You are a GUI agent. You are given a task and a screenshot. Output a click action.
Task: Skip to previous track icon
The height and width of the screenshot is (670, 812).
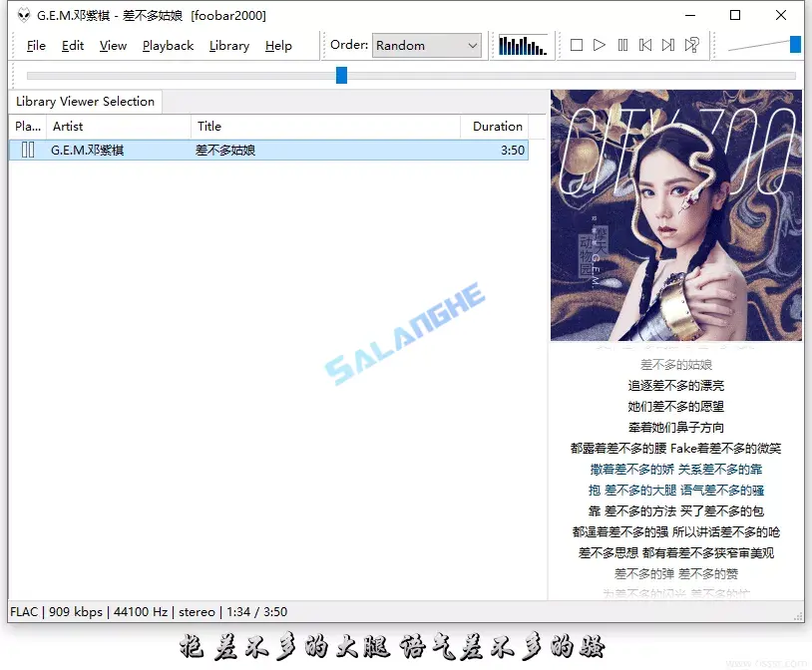pos(645,44)
